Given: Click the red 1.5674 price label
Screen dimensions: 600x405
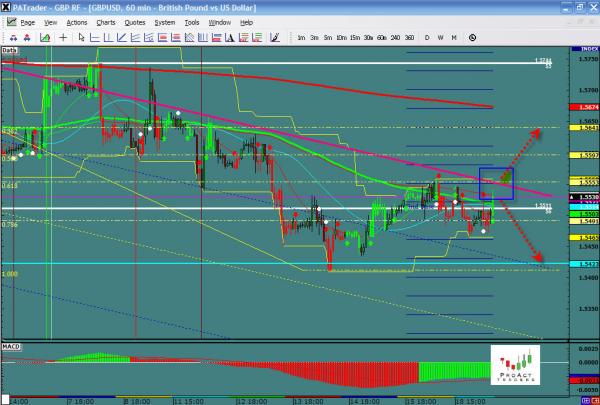Looking at the screenshot, I should (x=588, y=106).
